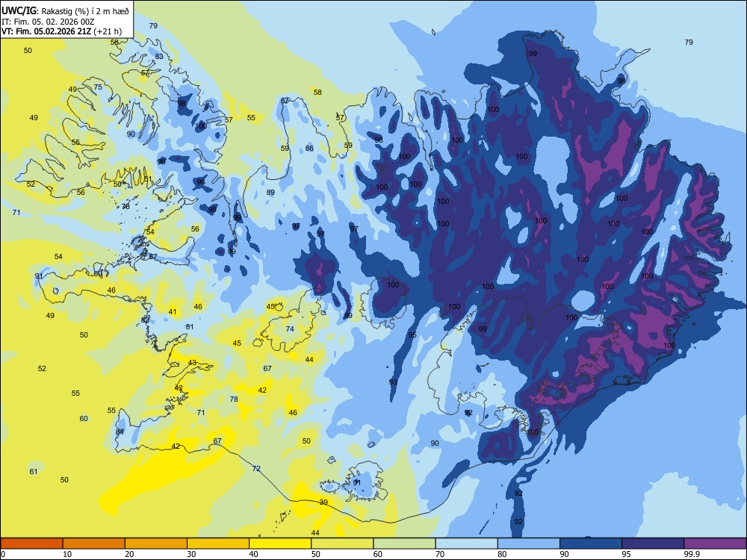Click the humidity value '86' on the map

[x=310, y=149]
